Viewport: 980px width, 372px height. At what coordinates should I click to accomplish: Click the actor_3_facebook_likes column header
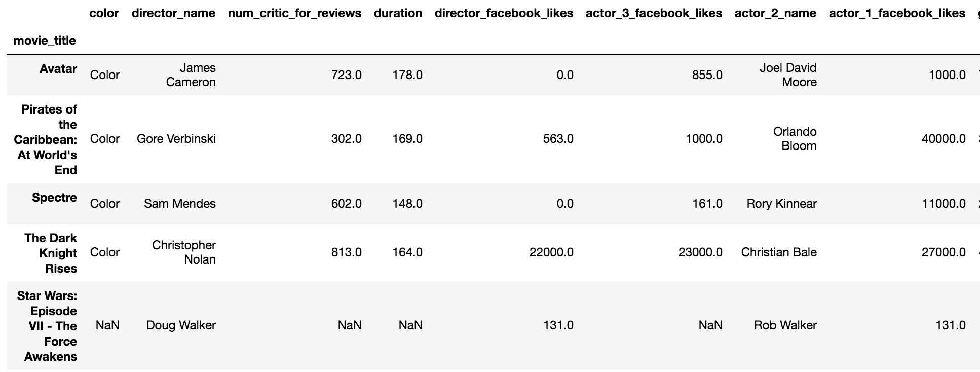pos(654,13)
